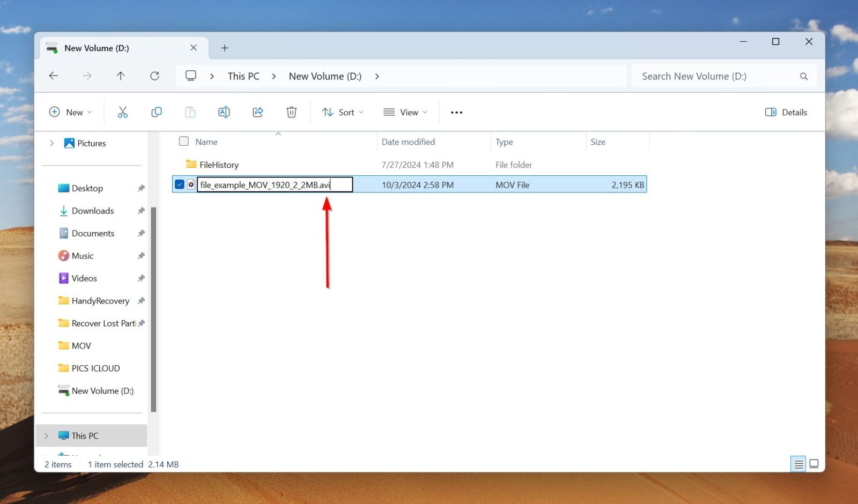858x504 pixels.
Task: Rename the selected item
Action: pos(224,112)
